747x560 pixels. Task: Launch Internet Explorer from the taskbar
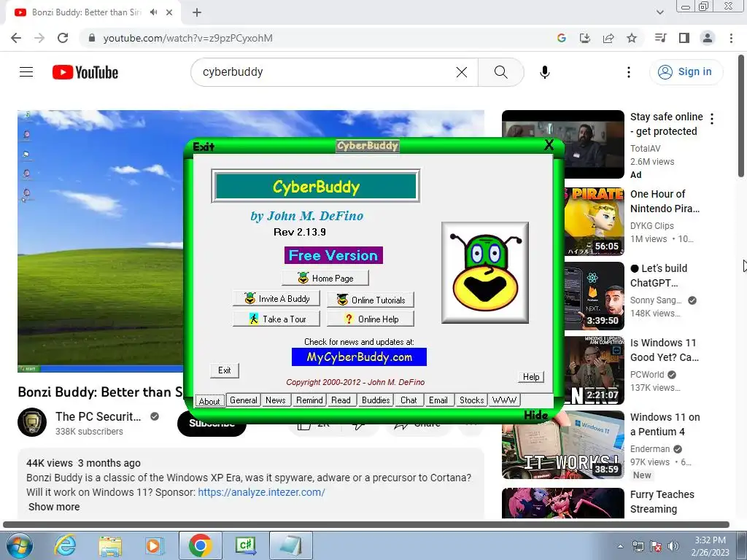click(x=65, y=545)
